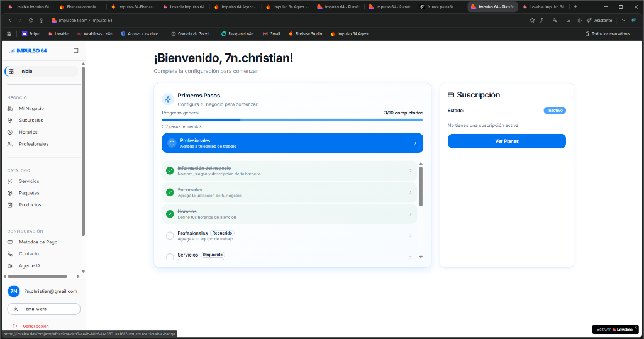Click the green check for Sucursales step
The height and width of the screenshot is (339, 644).
coord(170,192)
